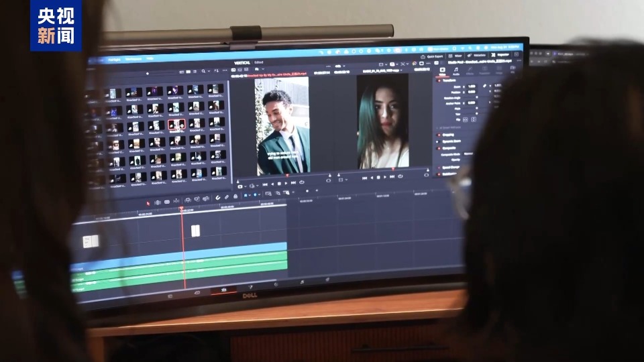Select the Trim Edit Mode tool

pos(157,202)
